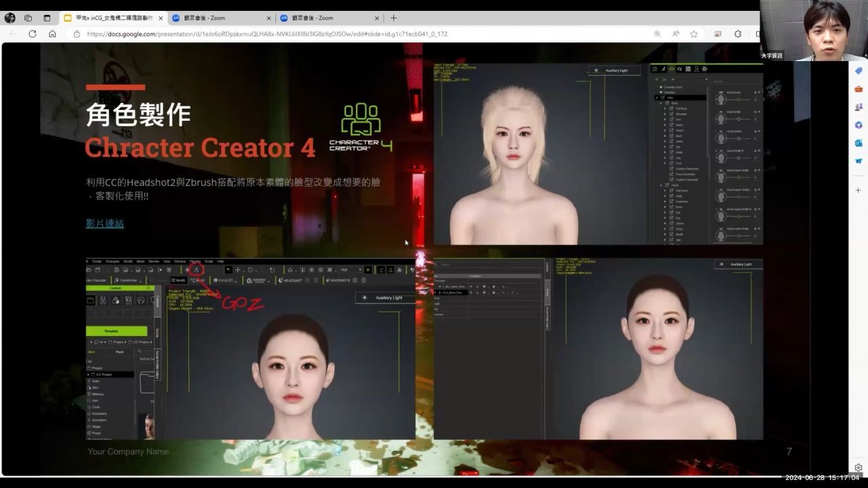Expand the CC Project folder in content tree

(87, 375)
